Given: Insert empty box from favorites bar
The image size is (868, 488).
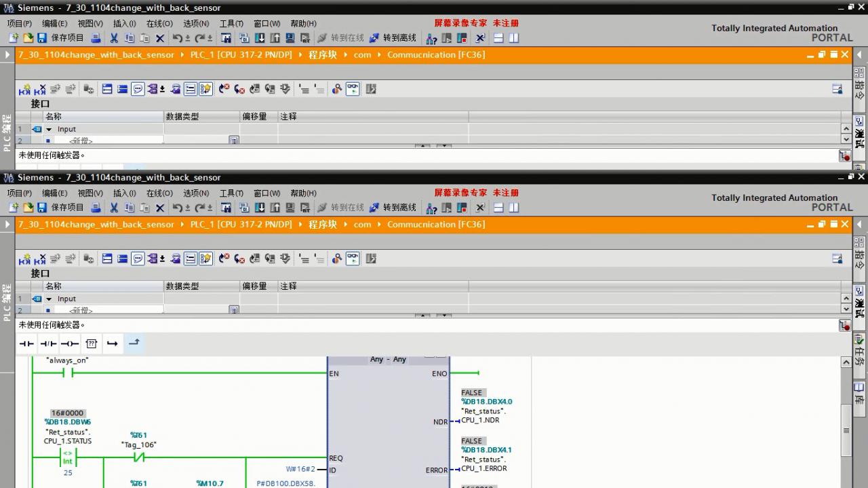Looking at the screenshot, I should coord(92,343).
